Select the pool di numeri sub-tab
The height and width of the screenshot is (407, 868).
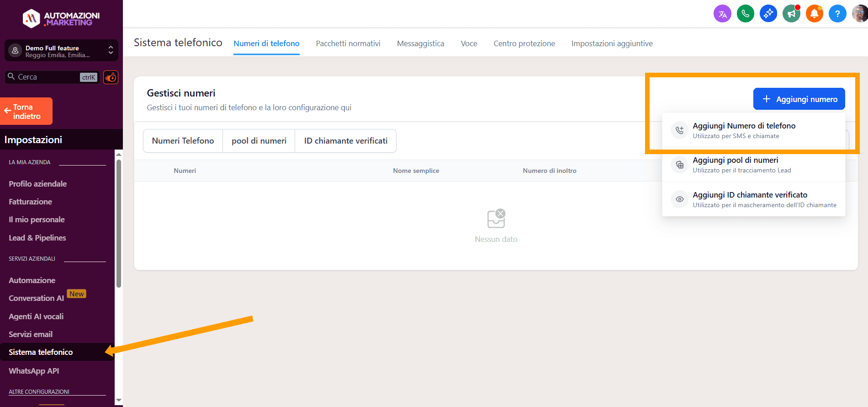[259, 141]
